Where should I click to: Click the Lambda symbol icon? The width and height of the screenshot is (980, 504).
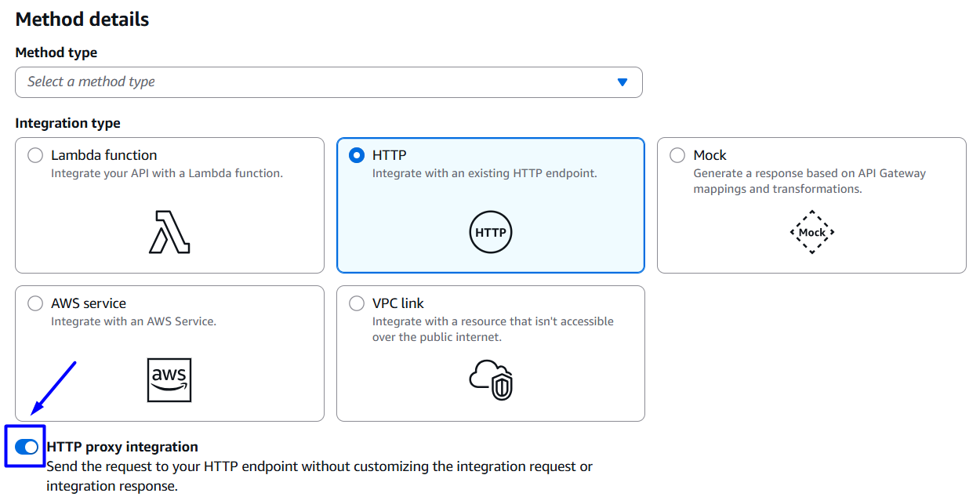tap(169, 232)
